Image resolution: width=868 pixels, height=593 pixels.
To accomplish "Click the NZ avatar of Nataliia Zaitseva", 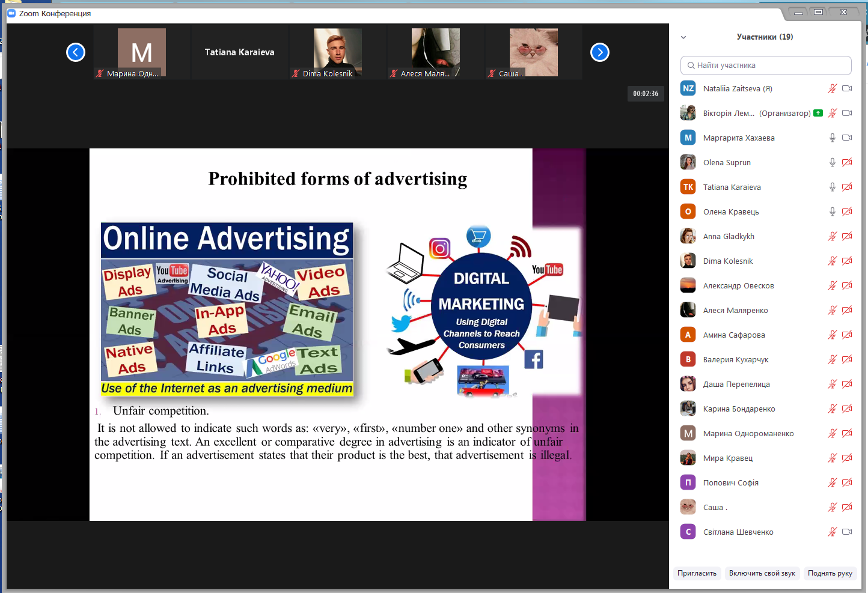I will [x=688, y=88].
